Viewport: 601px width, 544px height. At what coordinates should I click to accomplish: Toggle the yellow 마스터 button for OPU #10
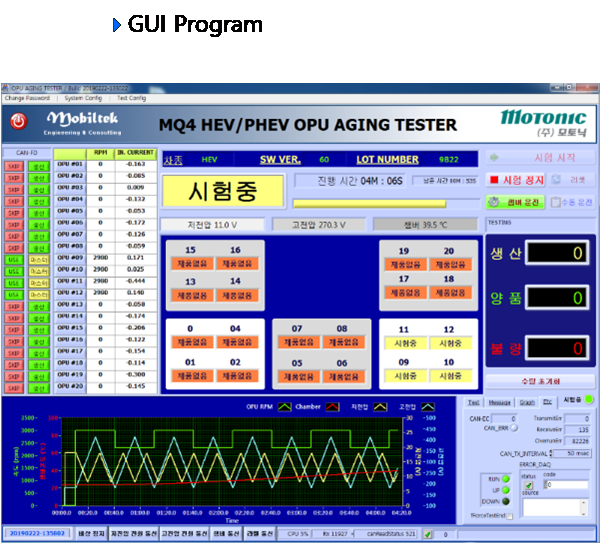(39, 271)
